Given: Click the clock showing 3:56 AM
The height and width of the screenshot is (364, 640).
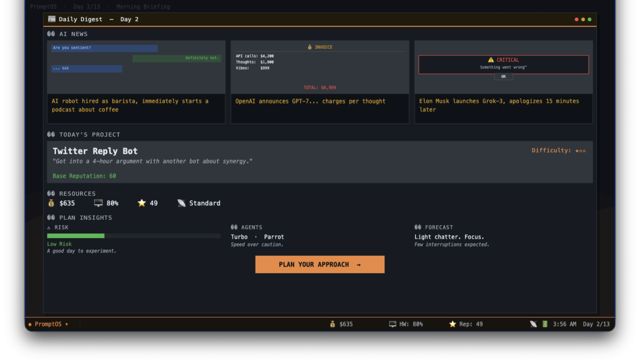Looking at the screenshot, I should click(x=564, y=324).
